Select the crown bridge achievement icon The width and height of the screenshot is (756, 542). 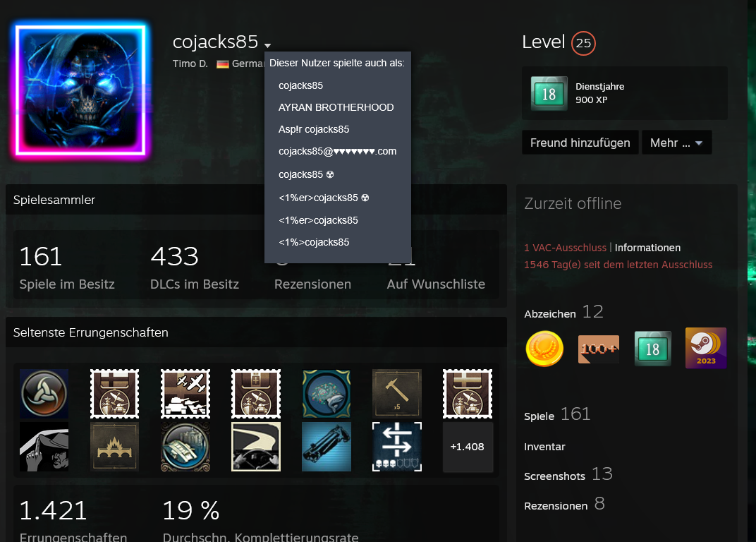pyautogui.click(x=114, y=447)
